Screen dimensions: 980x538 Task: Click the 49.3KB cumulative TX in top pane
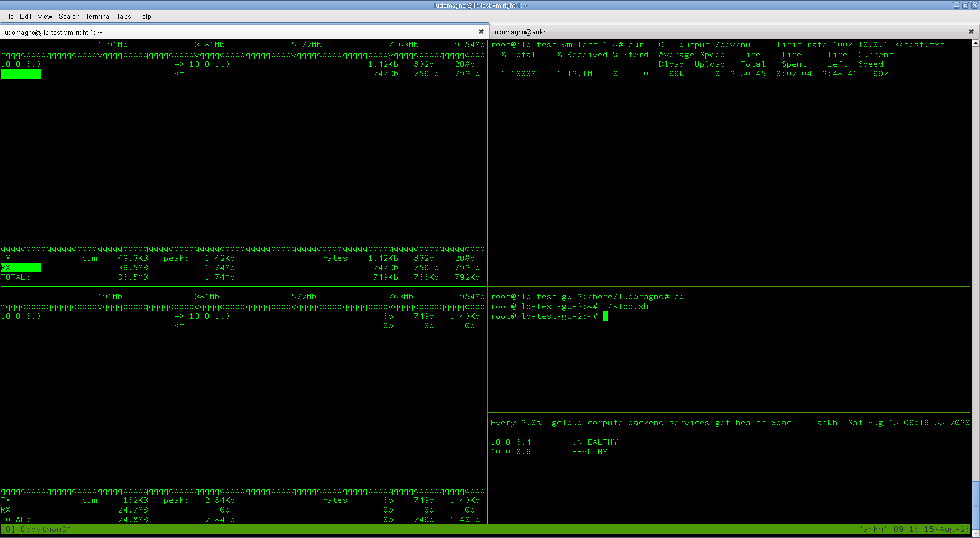133,258
